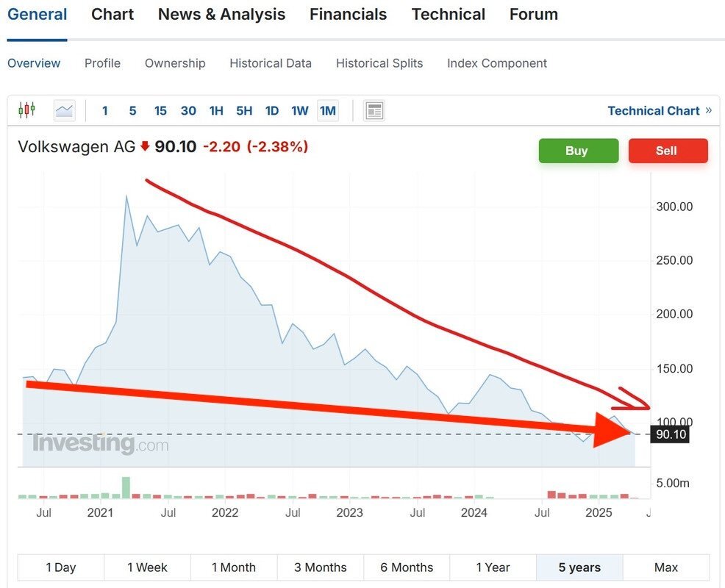Viewport: 725px width, 588px height.
Task: Set chart interval to 15 minutes
Action: point(160,111)
